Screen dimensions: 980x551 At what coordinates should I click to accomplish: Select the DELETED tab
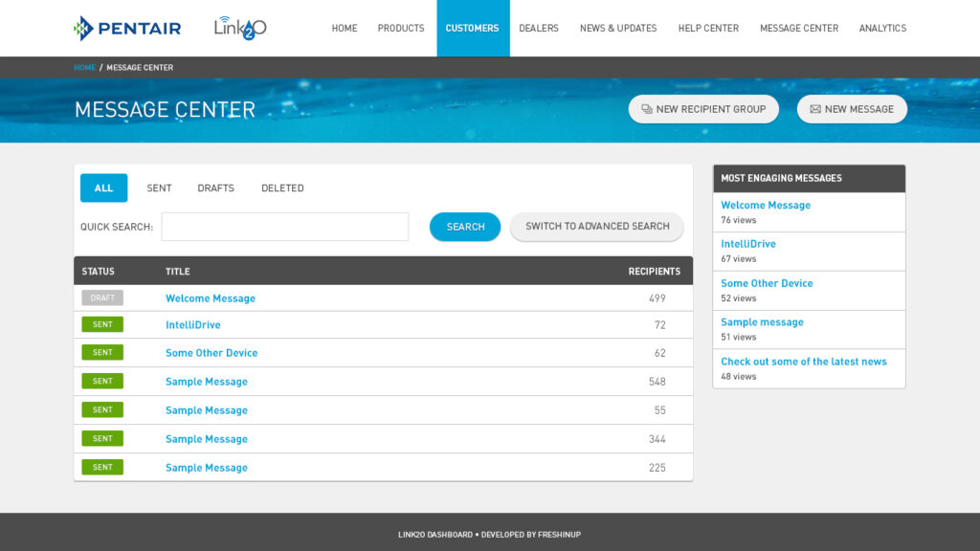(282, 187)
